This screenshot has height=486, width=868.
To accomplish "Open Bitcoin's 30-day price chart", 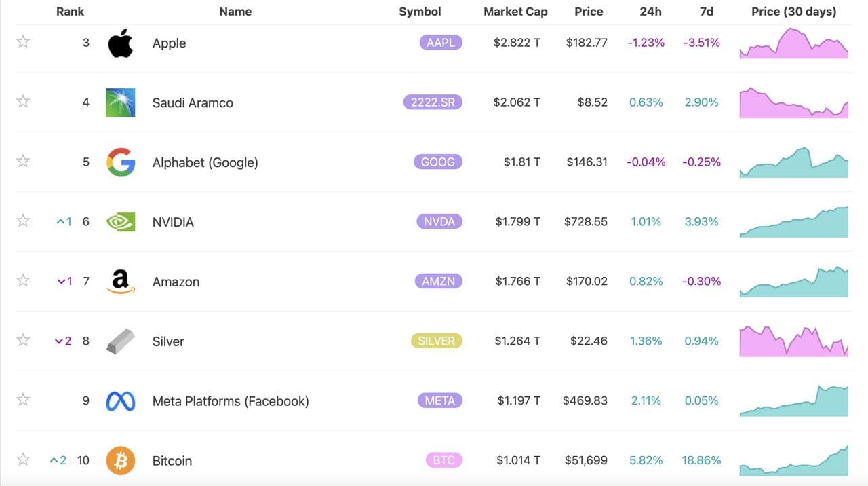I will [x=793, y=461].
